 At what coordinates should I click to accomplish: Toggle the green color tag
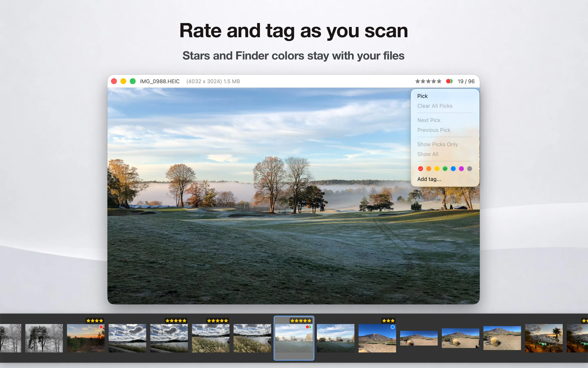[x=445, y=169]
